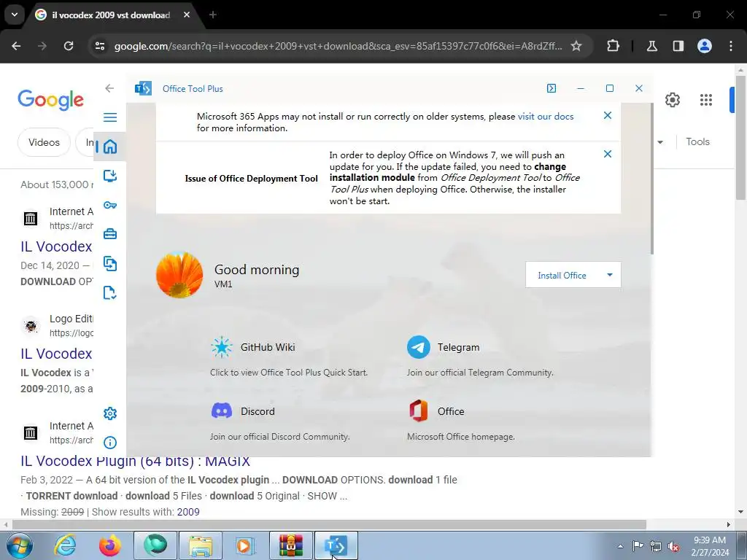
Task: Open Chrome profile avatar
Action: coord(705,46)
